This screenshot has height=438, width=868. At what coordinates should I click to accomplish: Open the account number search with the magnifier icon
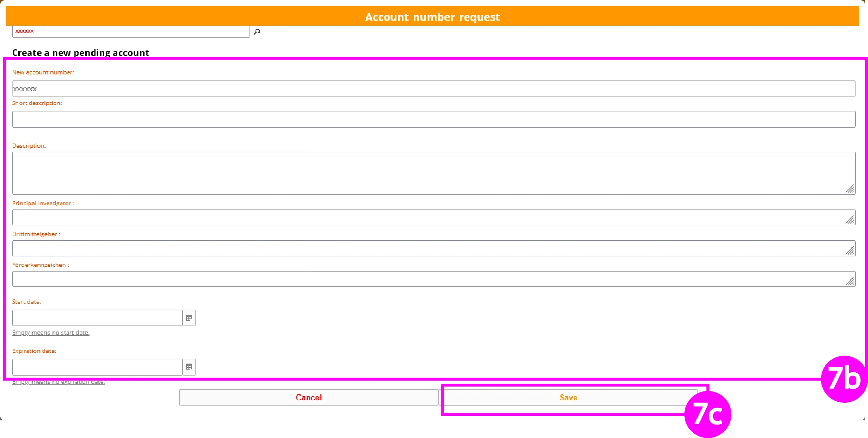pos(257,31)
